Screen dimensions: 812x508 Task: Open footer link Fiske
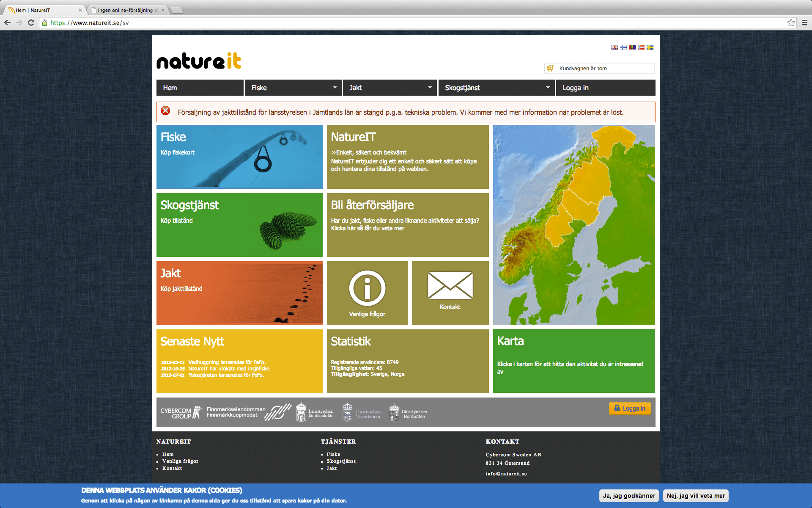tap(333, 454)
